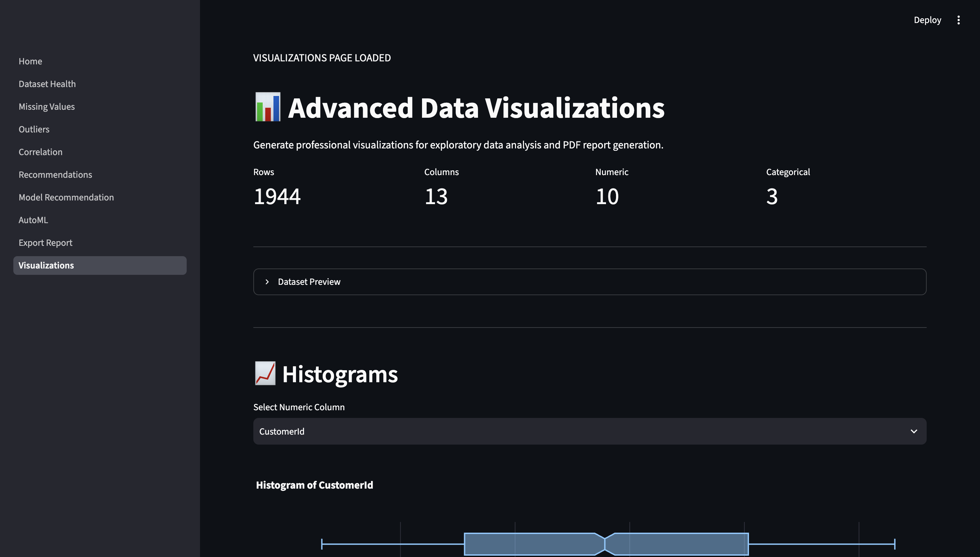The height and width of the screenshot is (557, 980).
Task: Click the Rows value 1944
Action: [x=277, y=197]
